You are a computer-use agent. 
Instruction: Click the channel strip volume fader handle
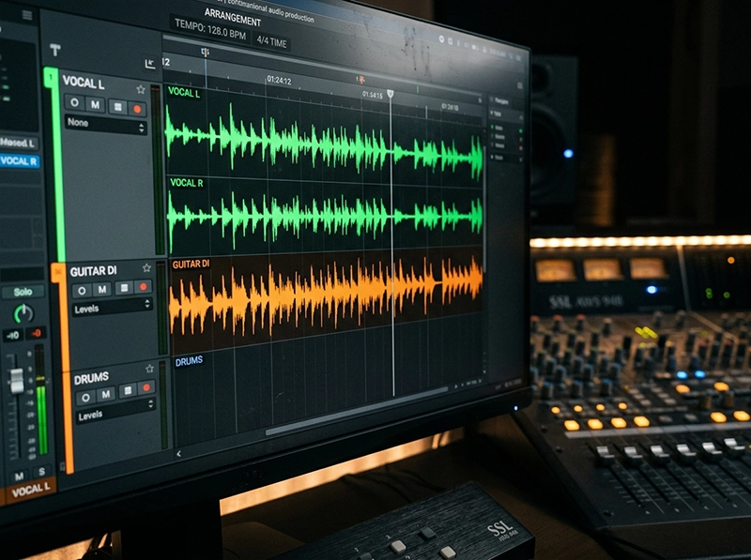(x=17, y=381)
